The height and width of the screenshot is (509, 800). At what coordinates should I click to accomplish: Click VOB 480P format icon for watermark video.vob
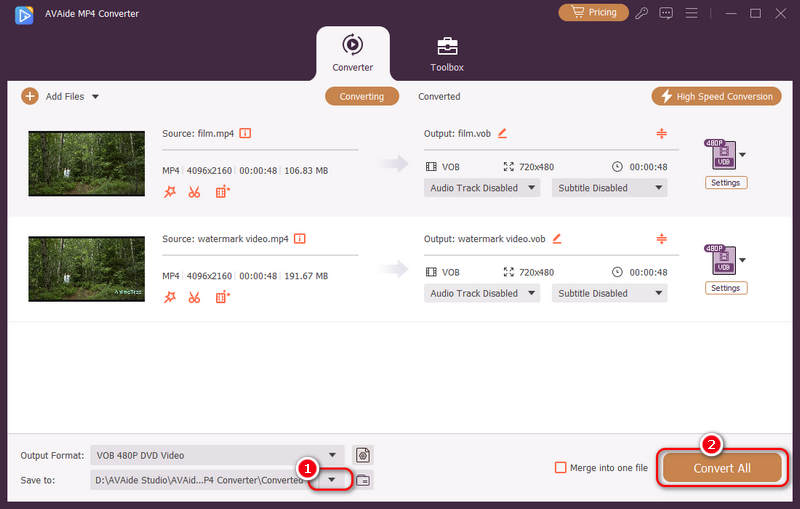722,260
